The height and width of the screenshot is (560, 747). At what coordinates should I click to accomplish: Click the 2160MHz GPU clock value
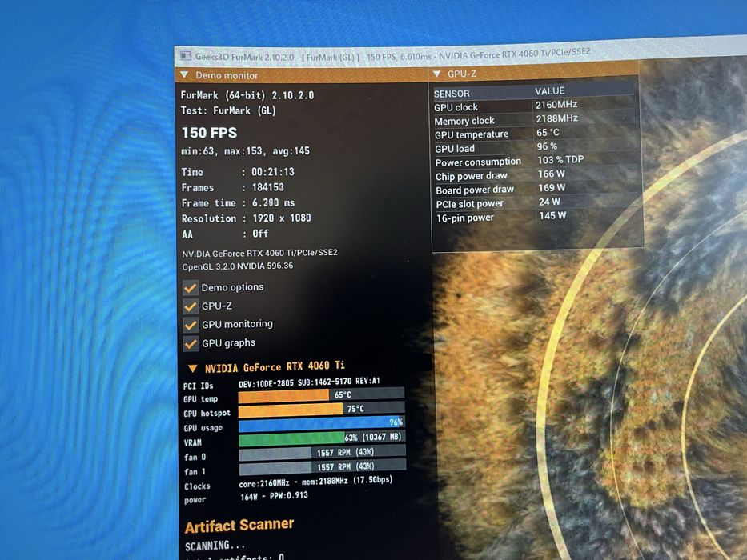[x=556, y=105]
